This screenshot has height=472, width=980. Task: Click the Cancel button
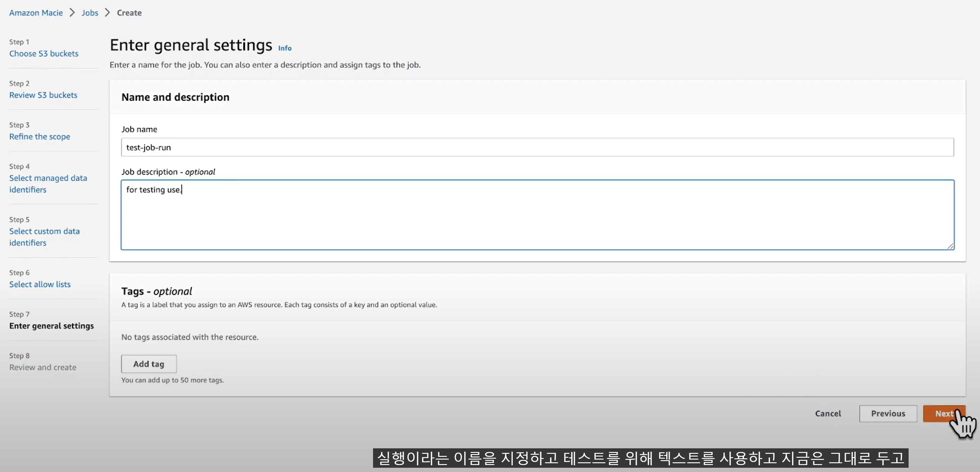[x=828, y=413]
